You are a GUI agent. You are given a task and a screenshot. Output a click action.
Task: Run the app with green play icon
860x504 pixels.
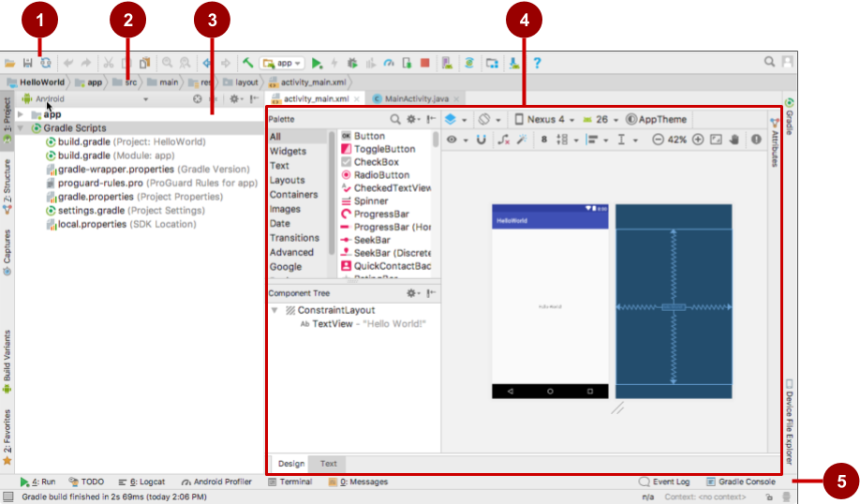[x=317, y=63]
